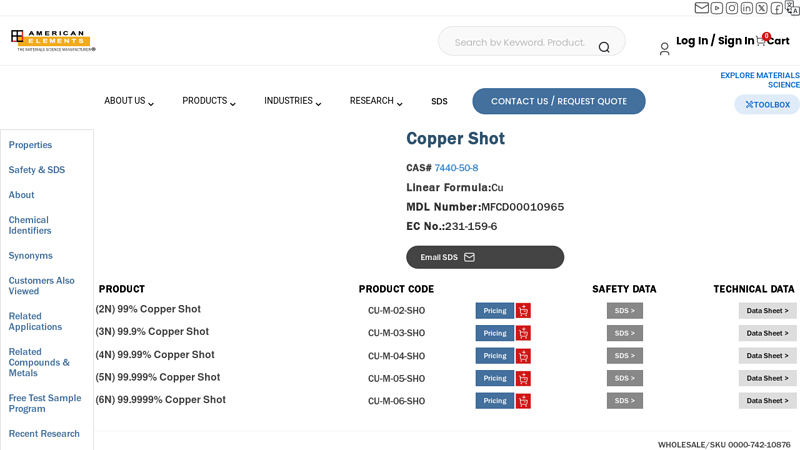Open the Toolbox button
The height and width of the screenshot is (450, 800).
point(767,105)
